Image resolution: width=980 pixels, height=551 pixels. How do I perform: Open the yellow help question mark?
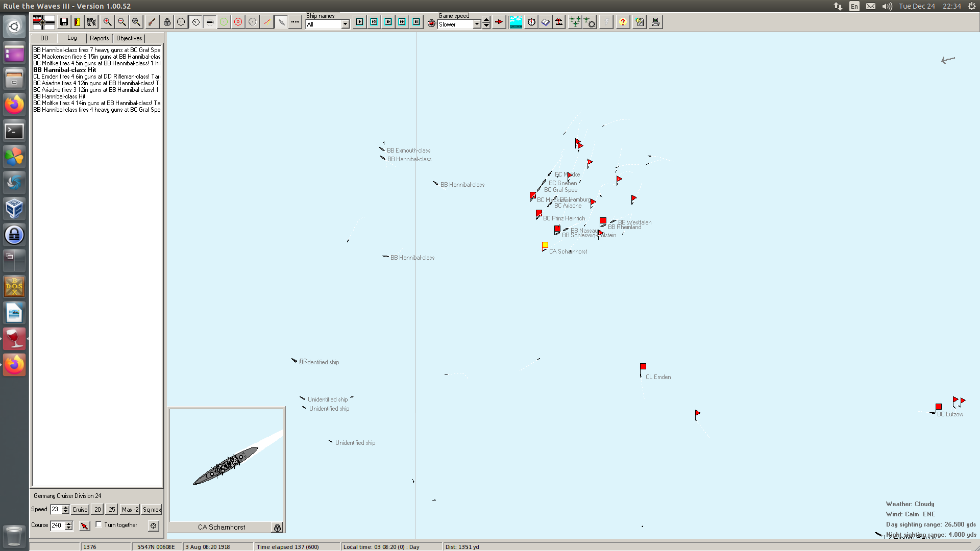click(622, 22)
